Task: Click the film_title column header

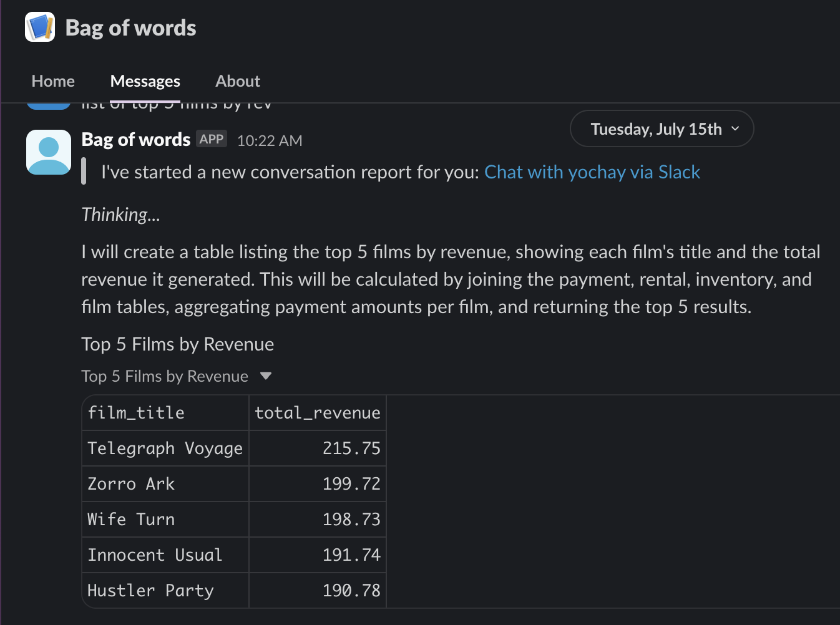Action: [136, 413]
